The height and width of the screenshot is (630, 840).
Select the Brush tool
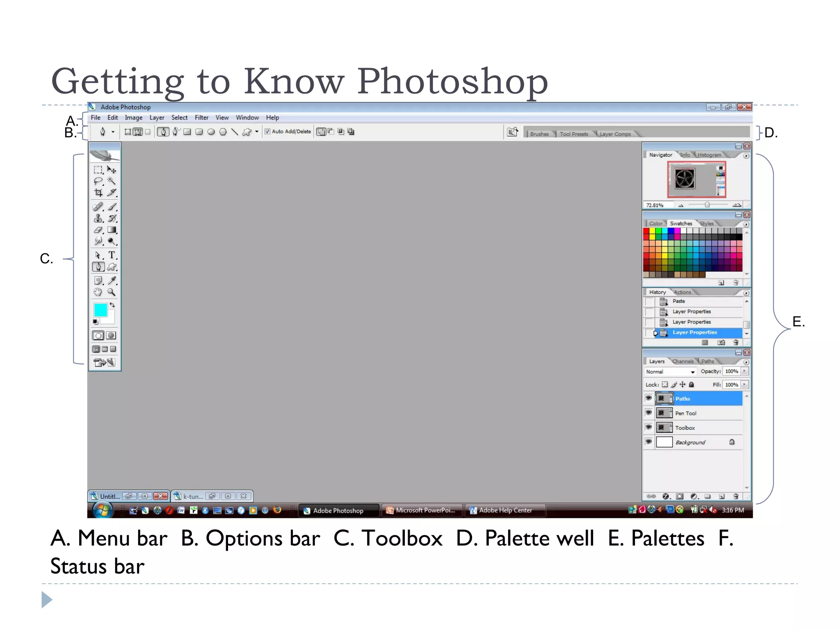(x=112, y=207)
